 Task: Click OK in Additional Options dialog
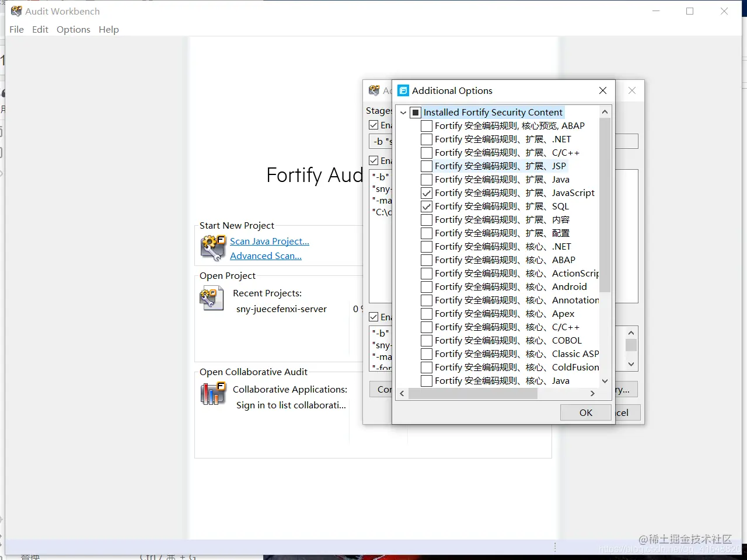tap(586, 412)
